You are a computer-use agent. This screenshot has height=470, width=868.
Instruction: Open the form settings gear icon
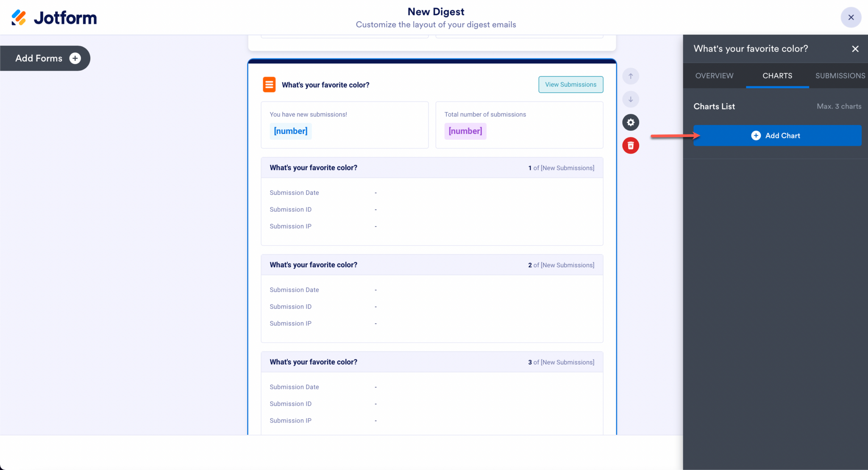pyautogui.click(x=630, y=122)
